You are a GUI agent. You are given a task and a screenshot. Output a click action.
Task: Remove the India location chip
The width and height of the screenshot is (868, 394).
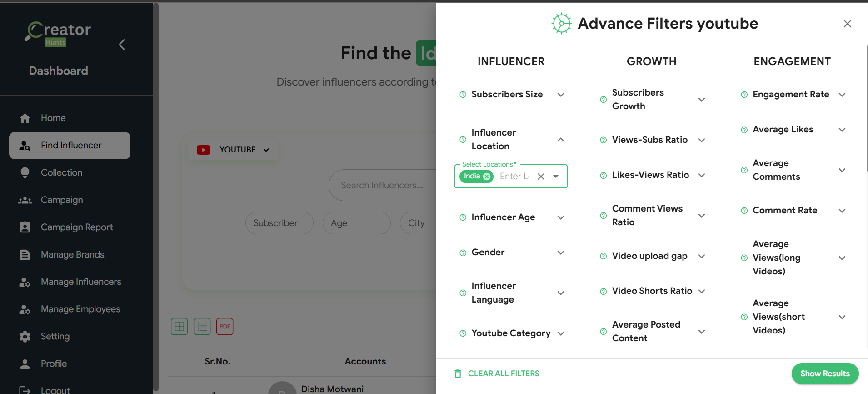pyautogui.click(x=487, y=177)
